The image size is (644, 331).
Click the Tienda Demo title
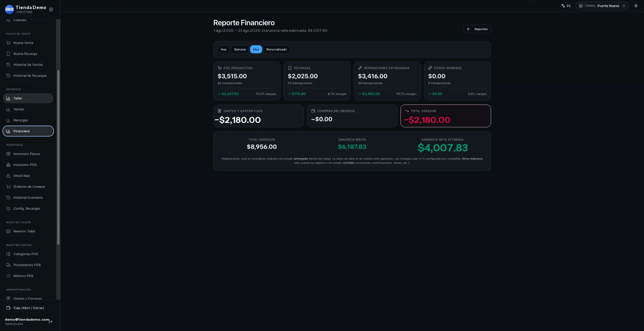coord(31,7)
